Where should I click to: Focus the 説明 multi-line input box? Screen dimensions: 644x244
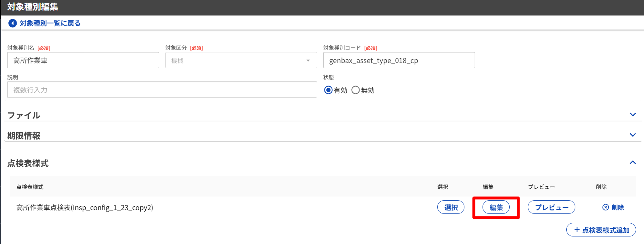[162, 90]
